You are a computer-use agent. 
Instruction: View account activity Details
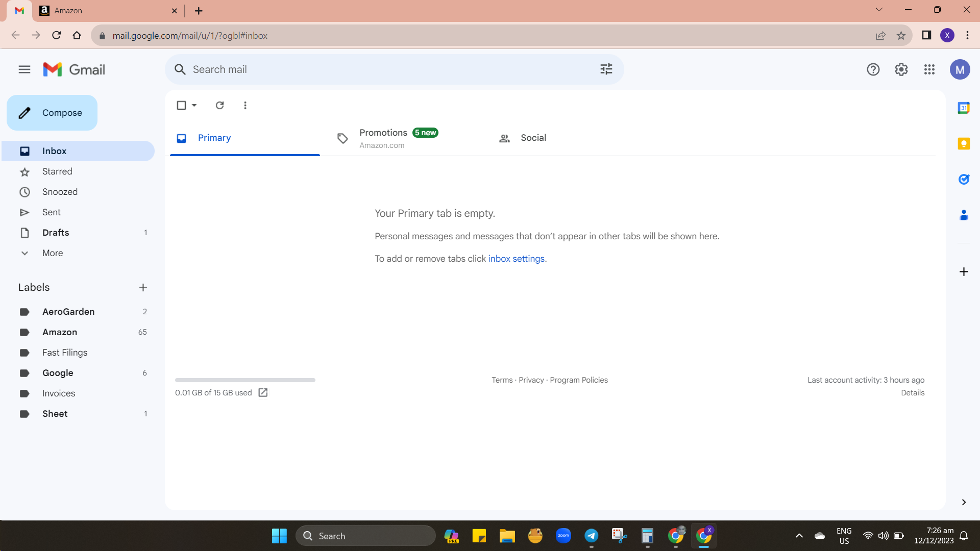click(913, 393)
